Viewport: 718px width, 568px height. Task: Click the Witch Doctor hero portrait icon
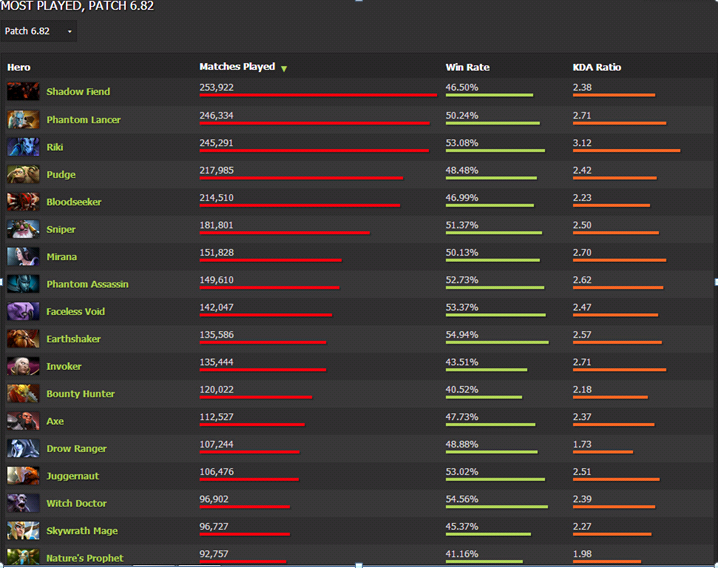point(23,503)
